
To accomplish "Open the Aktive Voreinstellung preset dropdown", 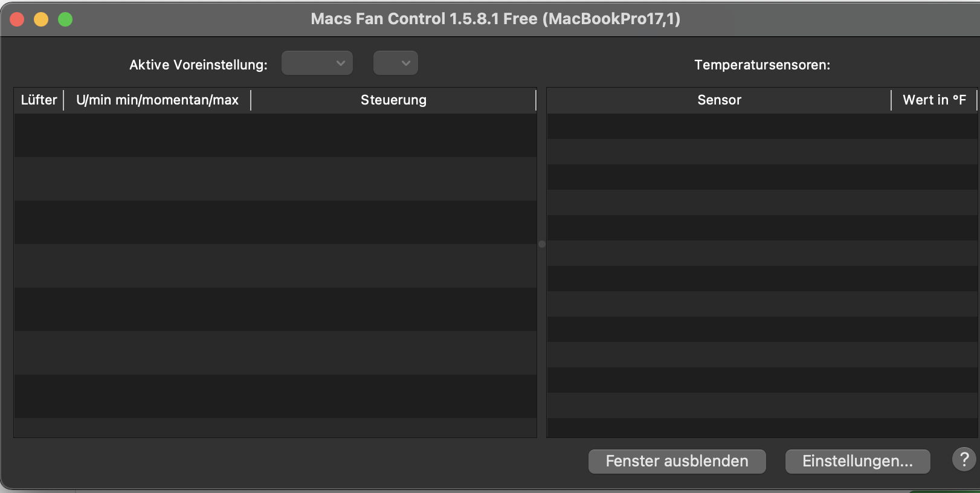I will coord(317,62).
